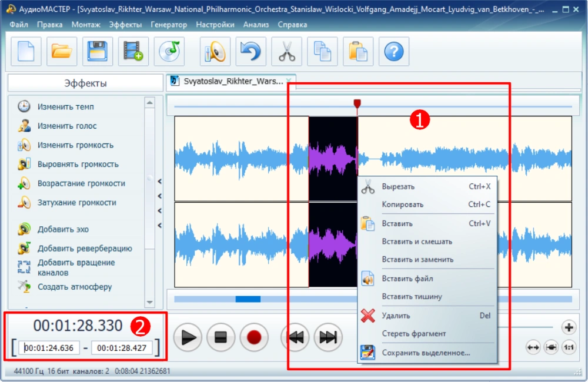The height and width of the screenshot is (382, 588).
Task: Choose Вырезать in the context menu
Action: 427,187
